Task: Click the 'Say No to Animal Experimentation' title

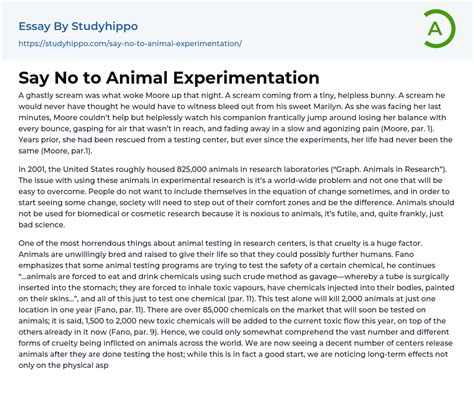Action: 169,78
